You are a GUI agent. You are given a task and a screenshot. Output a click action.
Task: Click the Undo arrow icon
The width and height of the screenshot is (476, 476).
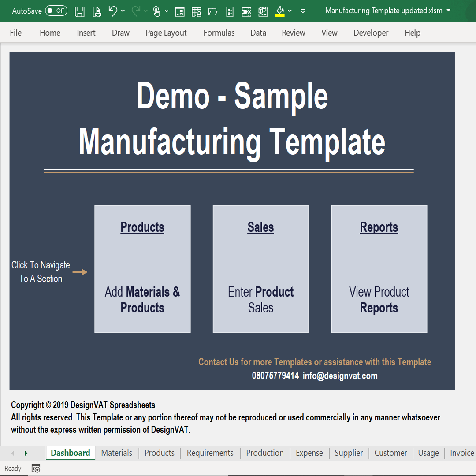(x=113, y=11)
